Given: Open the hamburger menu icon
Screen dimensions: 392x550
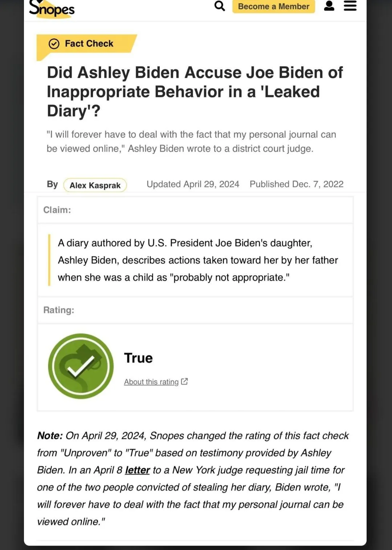Looking at the screenshot, I should 350,6.
